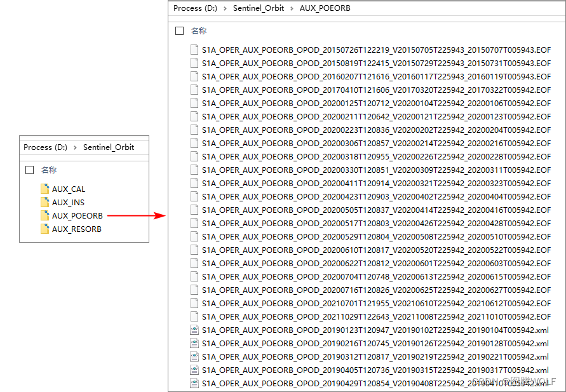Select file name OPOD_20210701T121955 EOF

point(377,304)
